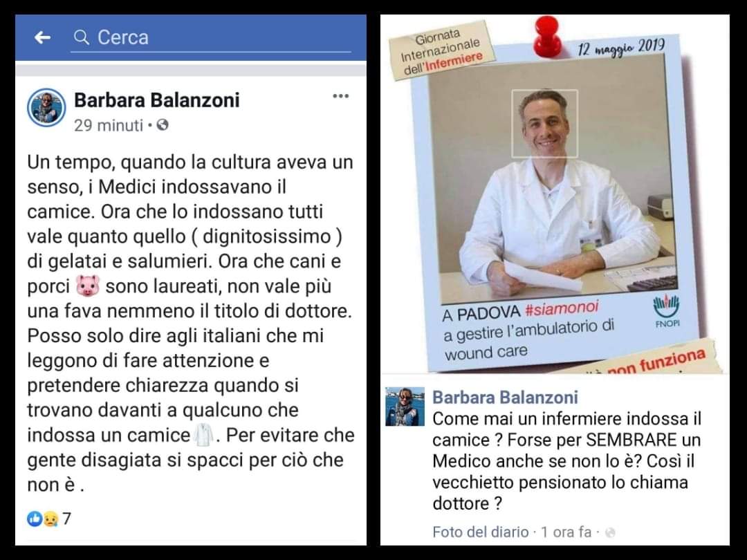Click the search magnifier icon
The height and width of the screenshot is (560, 747).
point(82,37)
